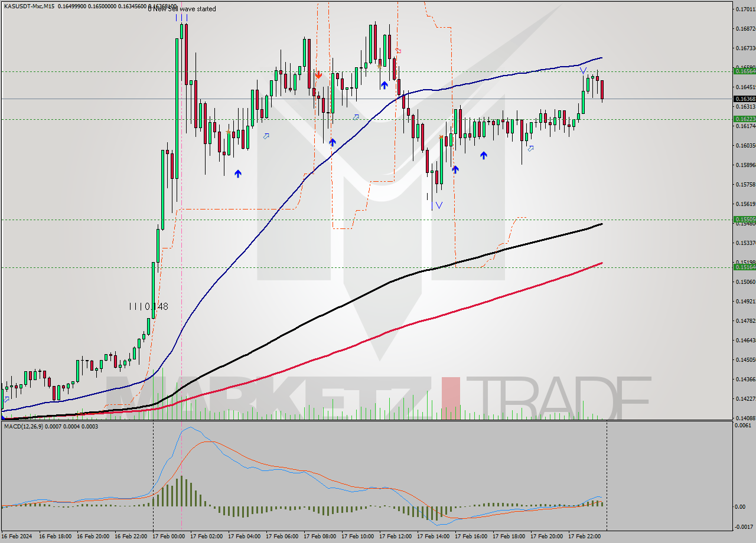Viewport: 756px width, 543px height.
Task: Click the 0.17011 price axis label
Action: pyautogui.click(x=745, y=9)
